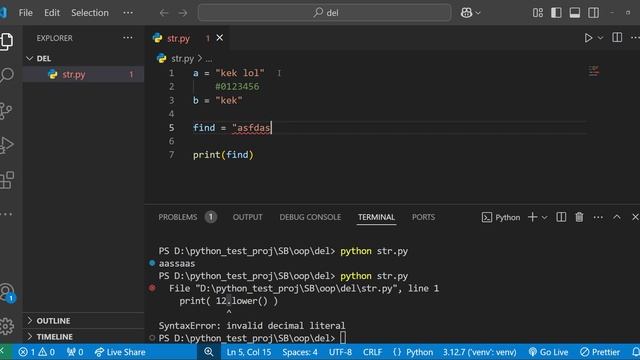
Task: Show more menu bar items ellipsis
Action: 128,13
